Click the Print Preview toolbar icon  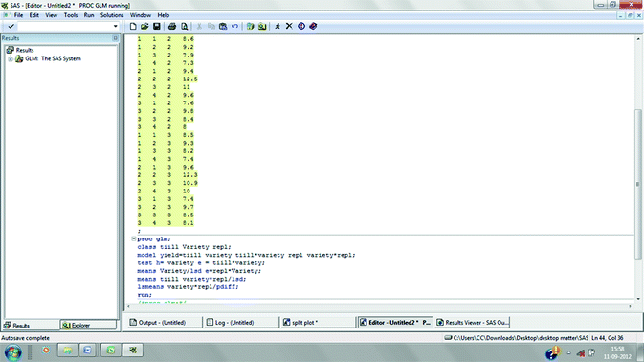click(x=184, y=26)
